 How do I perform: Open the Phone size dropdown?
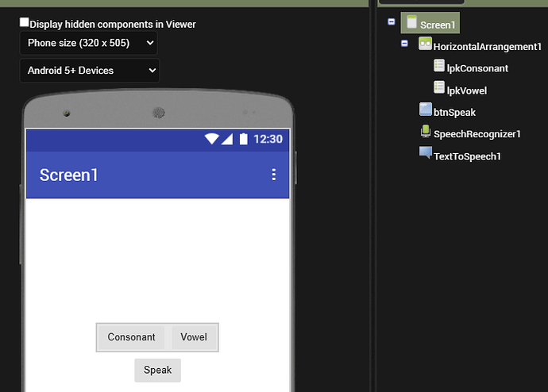coord(88,43)
